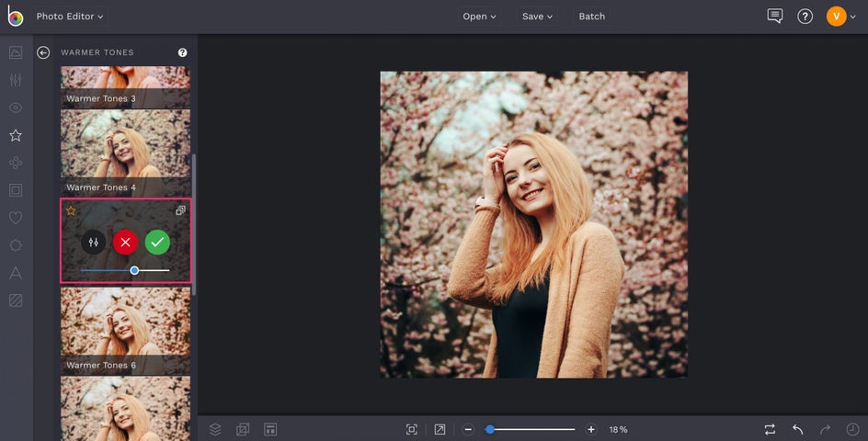Image resolution: width=868 pixels, height=441 pixels.
Task: Open the Text tool in sidebar
Action: [x=16, y=273]
